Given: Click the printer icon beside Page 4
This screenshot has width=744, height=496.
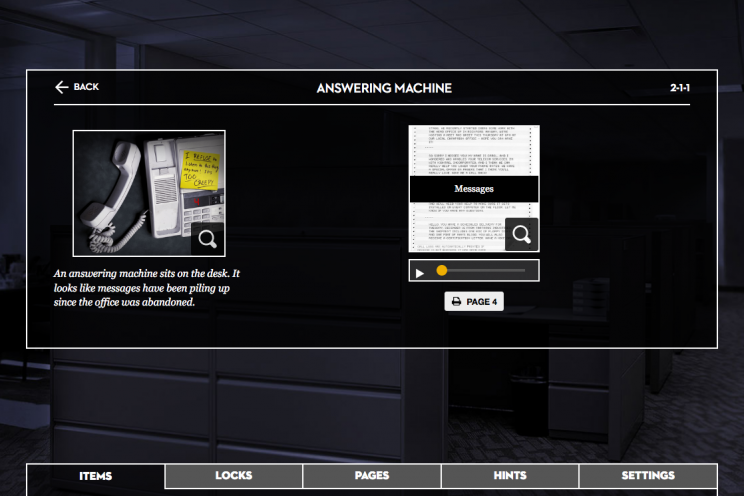Looking at the screenshot, I should tap(456, 301).
